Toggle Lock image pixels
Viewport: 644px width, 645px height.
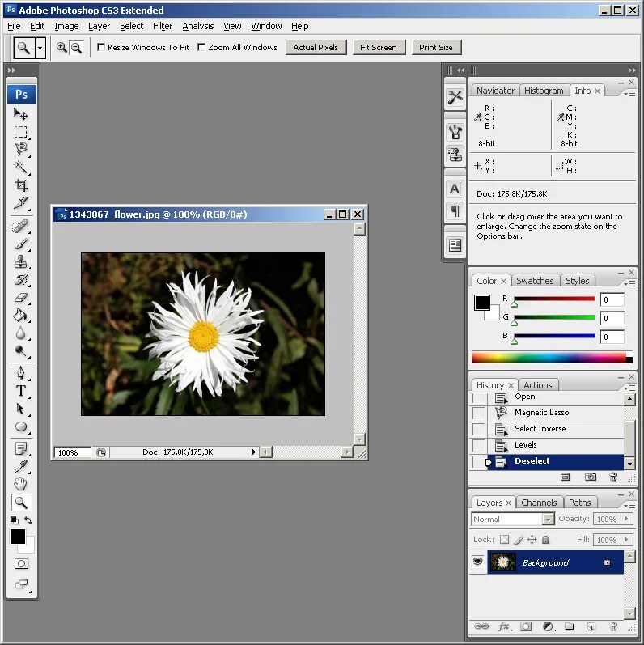click(519, 540)
